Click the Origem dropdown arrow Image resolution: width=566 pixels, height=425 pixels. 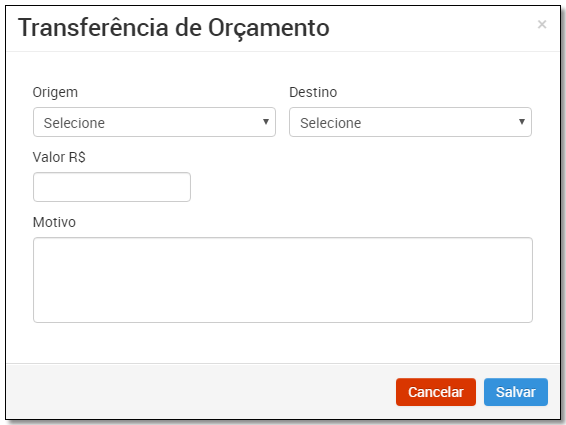pyautogui.click(x=266, y=122)
